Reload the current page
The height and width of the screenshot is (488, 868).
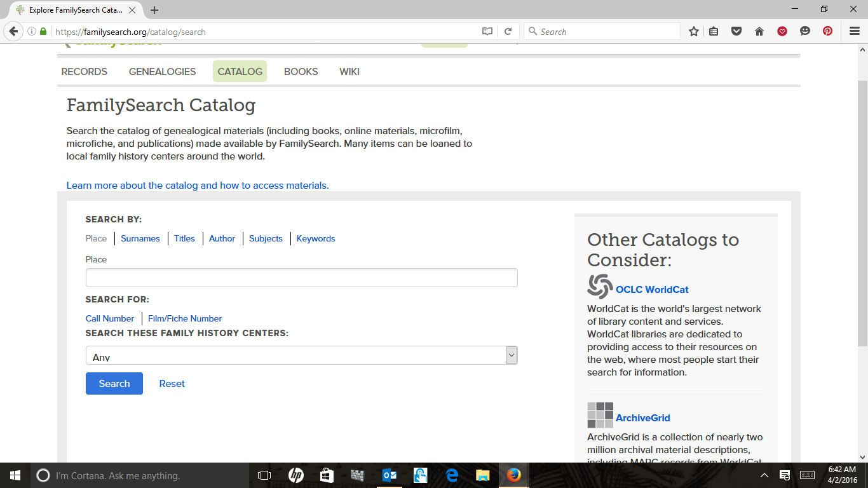click(508, 31)
